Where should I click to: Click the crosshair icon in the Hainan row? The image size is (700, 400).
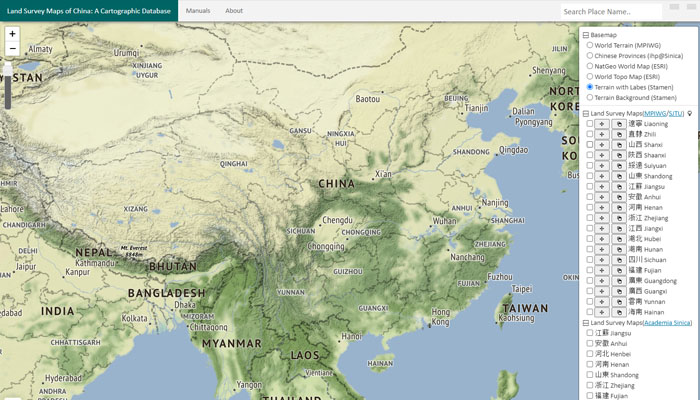tap(602, 312)
